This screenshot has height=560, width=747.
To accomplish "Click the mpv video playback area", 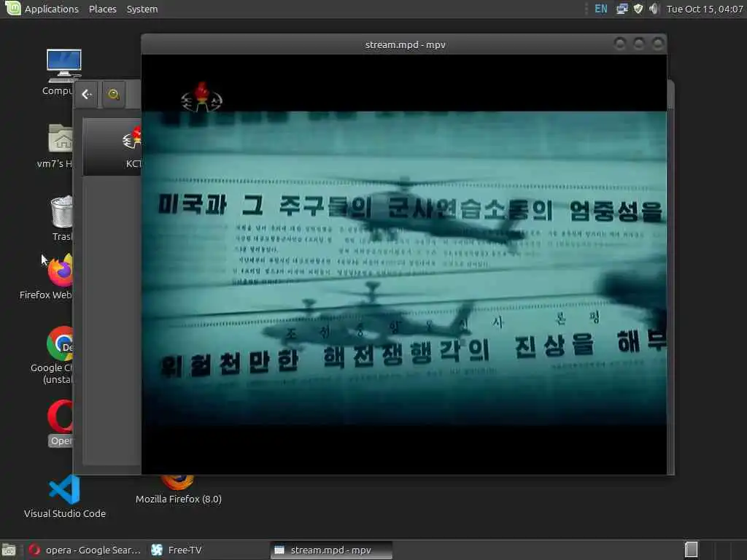I will coord(404,264).
